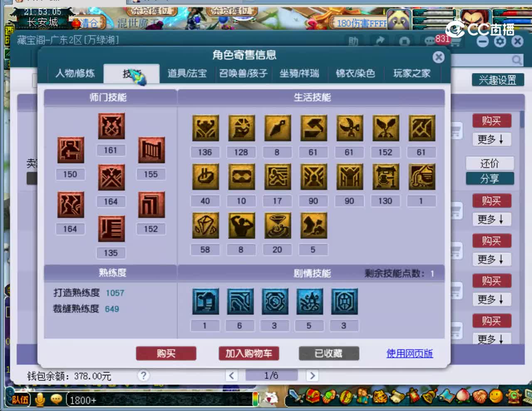The width and height of the screenshot is (532, 411).
Task: Go to previous page arrow
Action: pyautogui.click(x=232, y=376)
